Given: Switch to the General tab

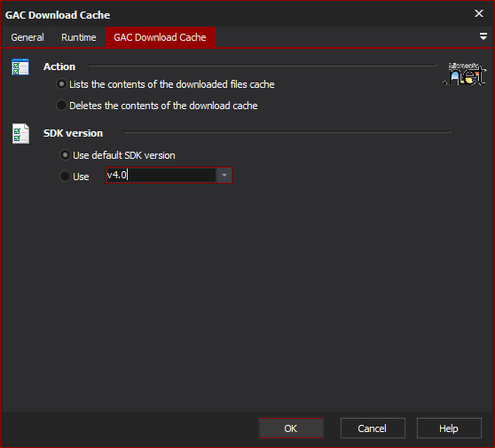Looking at the screenshot, I should [27, 37].
